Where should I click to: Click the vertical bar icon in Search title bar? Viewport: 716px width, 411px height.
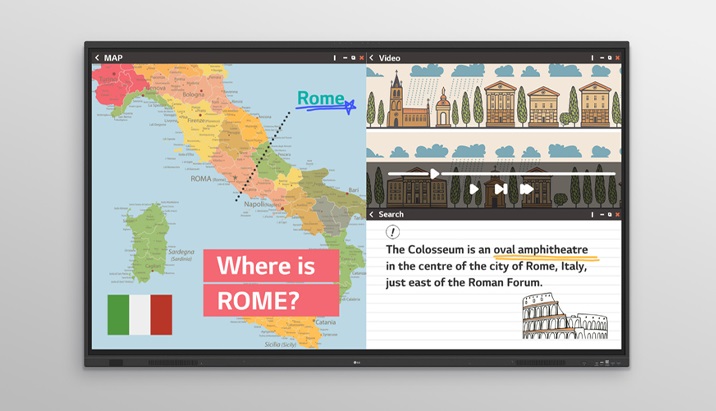tap(592, 215)
